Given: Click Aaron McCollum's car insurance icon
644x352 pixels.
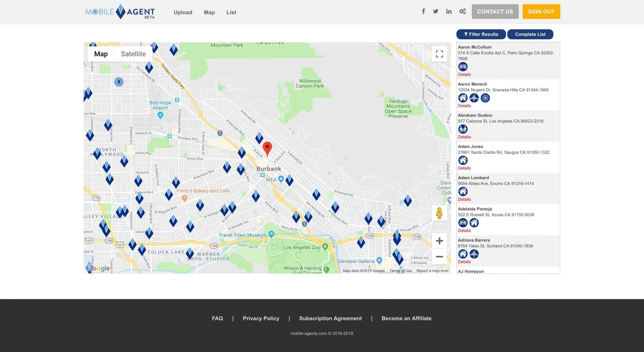Looking at the screenshot, I should tap(463, 67).
